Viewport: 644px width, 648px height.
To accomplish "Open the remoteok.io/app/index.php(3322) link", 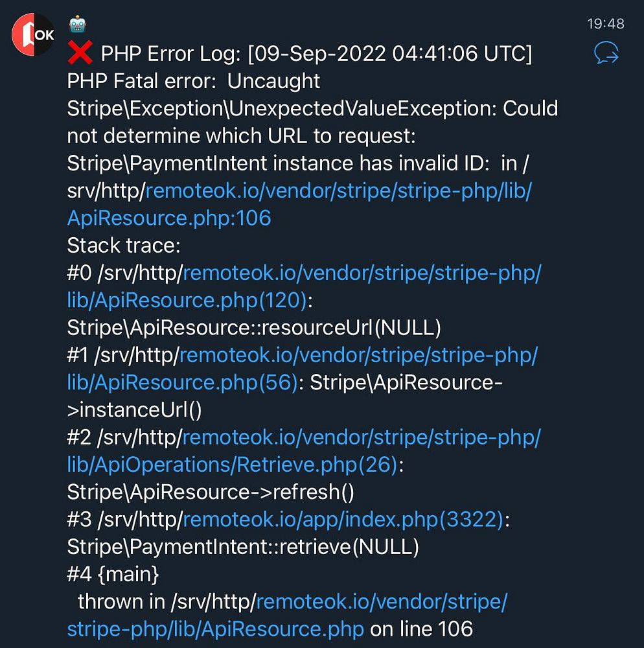I will pos(343,520).
